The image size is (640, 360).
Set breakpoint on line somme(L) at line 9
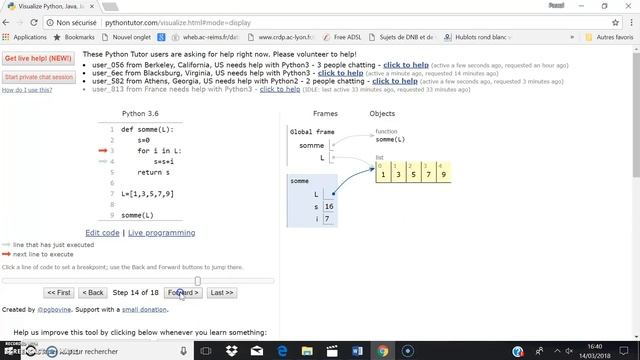pos(137,215)
